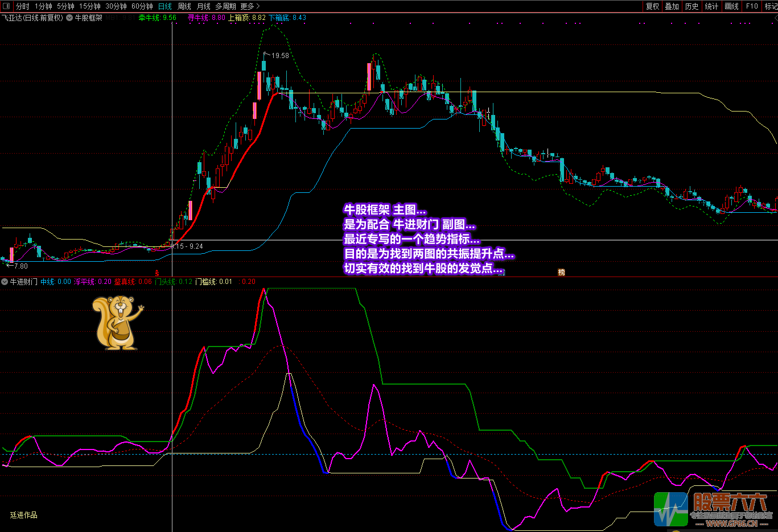This screenshot has height=532, width=778.
Task: Switch to 分时 intraday chart
Action: click(x=23, y=6)
